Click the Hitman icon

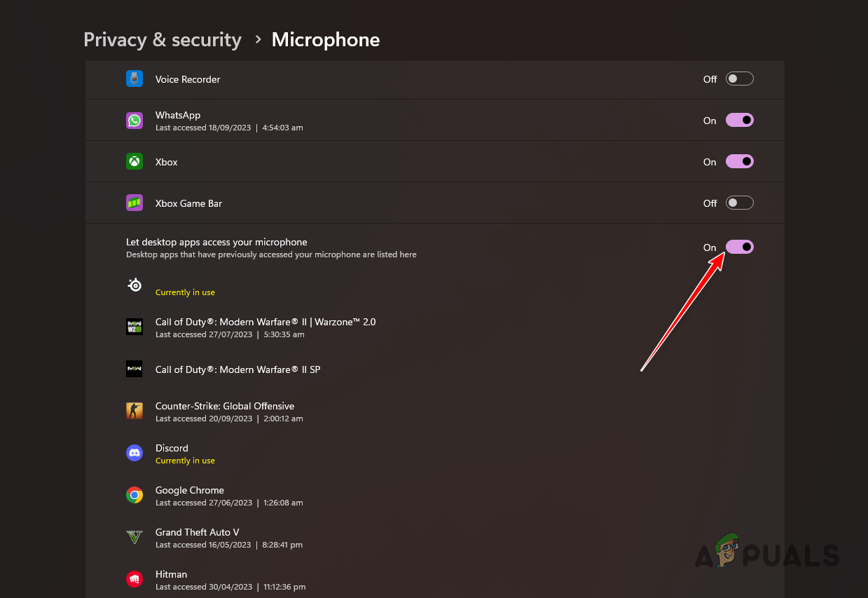(x=134, y=579)
